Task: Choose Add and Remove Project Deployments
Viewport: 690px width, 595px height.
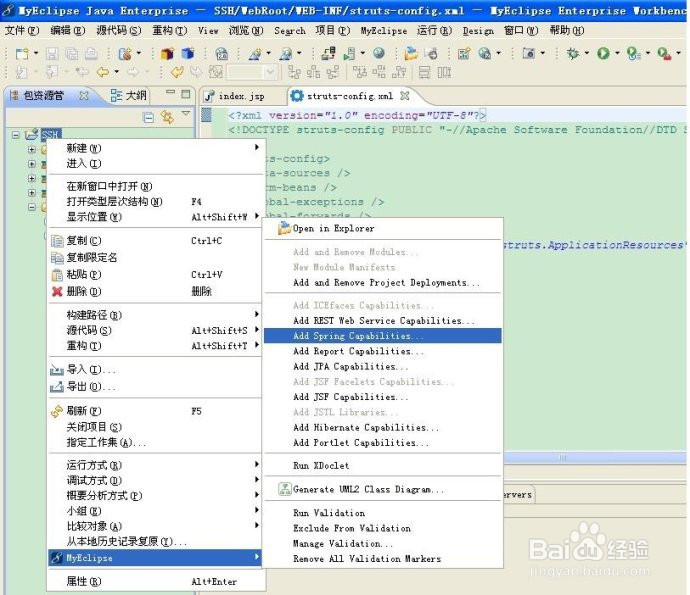Action: 382,283
